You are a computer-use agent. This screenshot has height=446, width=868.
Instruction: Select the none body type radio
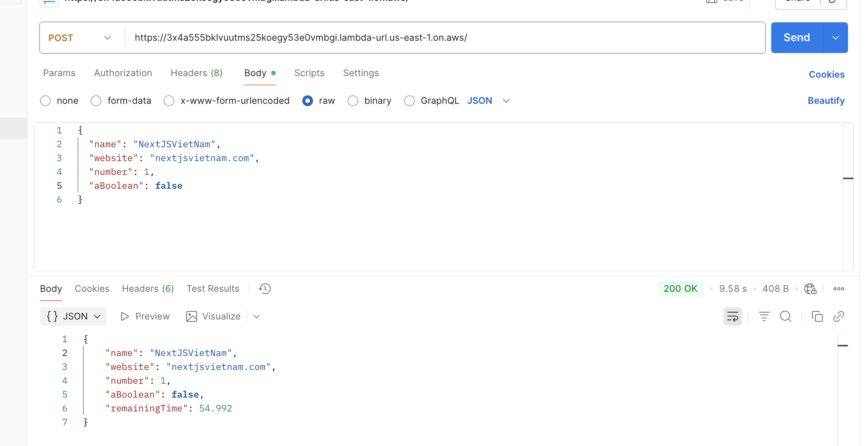[45, 101]
